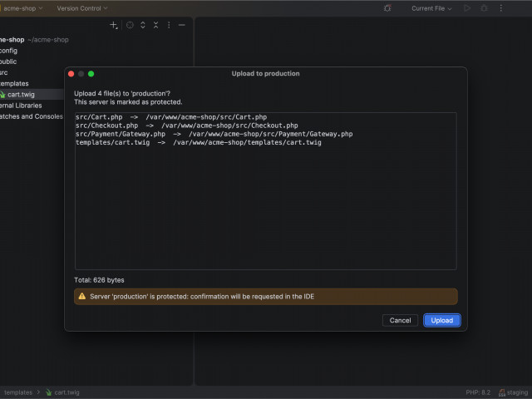Click the Run button in toolbar
532x399 pixels.
(467, 8)
